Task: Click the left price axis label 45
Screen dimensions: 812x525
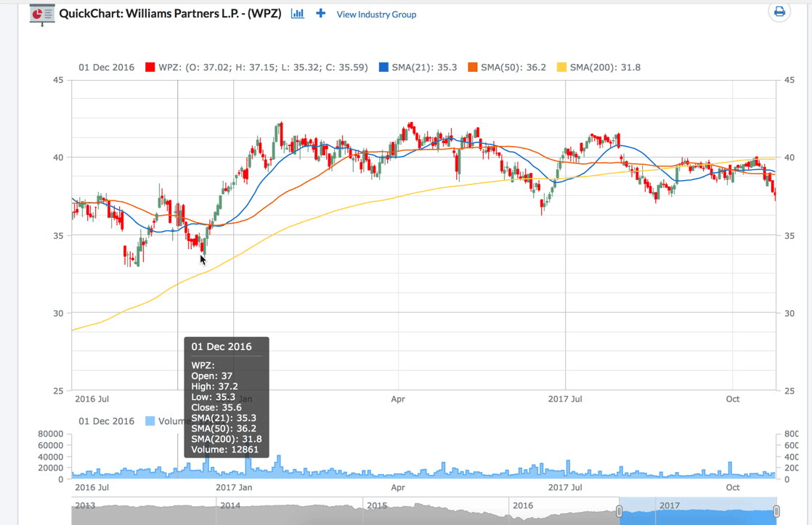Action: point(58,80)
